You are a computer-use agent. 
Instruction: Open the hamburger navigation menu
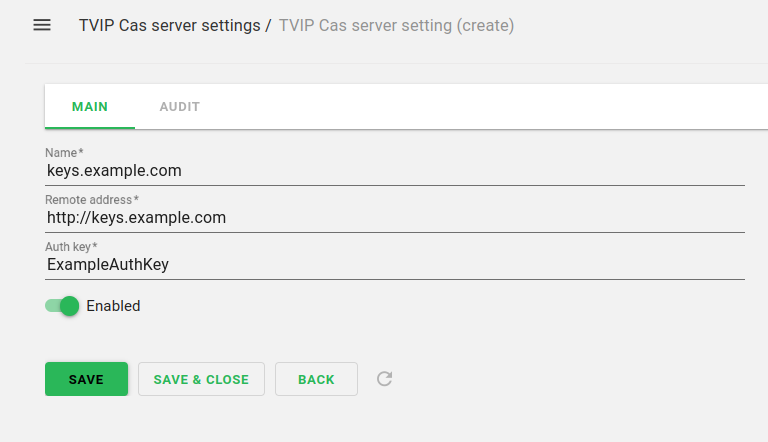pos(42,25)
